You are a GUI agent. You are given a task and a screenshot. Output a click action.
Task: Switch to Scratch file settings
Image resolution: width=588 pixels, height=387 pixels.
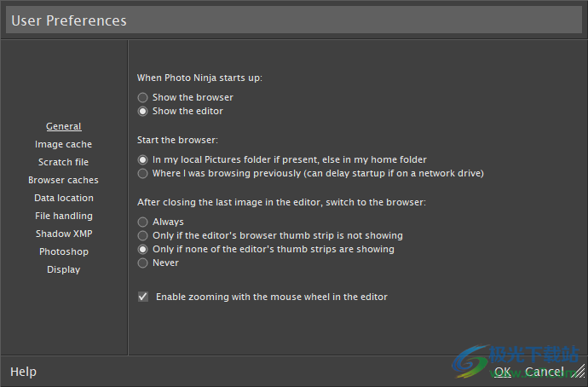[63, 162]
